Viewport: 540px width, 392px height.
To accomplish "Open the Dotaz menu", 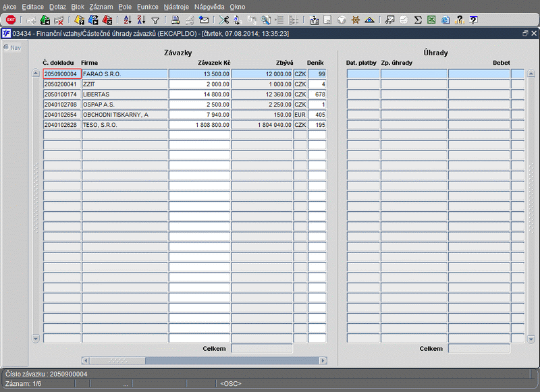I will tap(57, 7).
